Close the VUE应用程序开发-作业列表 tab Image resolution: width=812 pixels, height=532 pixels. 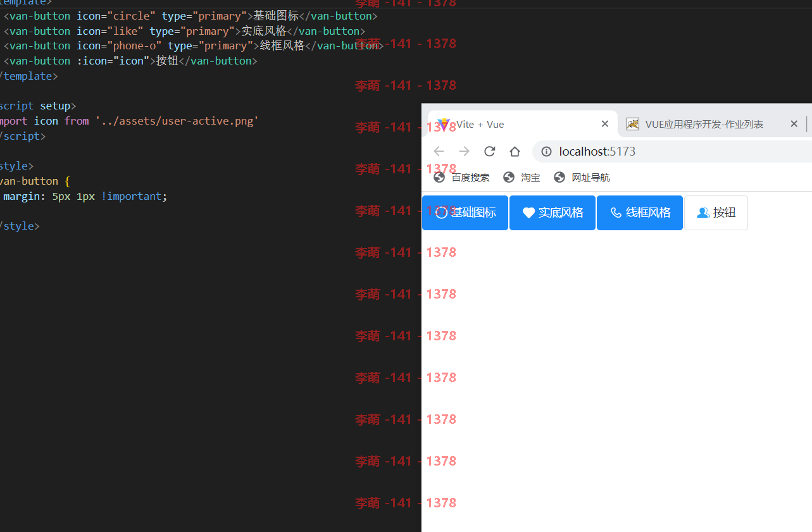[794, 124]
